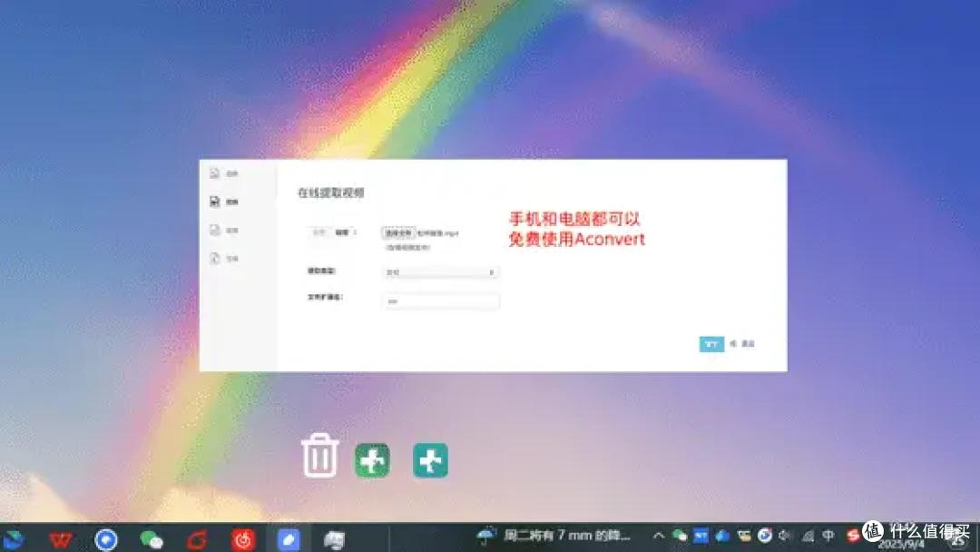980x552 pixels.
Task: Open the weather widget showing 7 mm rain
Action: tap(554, 536)
